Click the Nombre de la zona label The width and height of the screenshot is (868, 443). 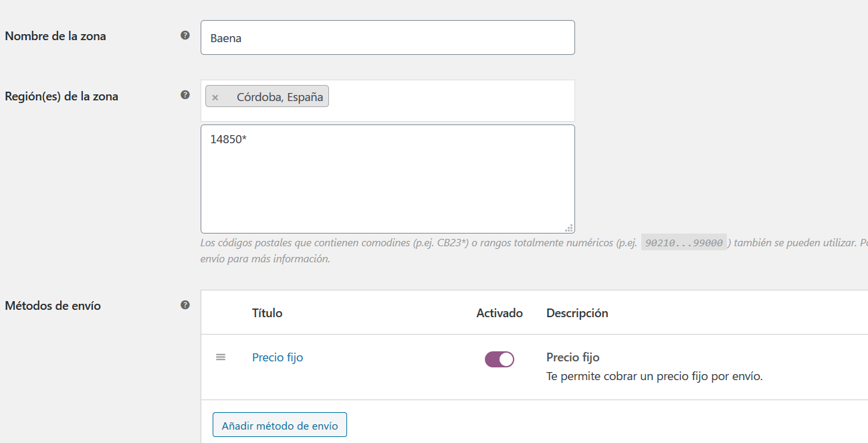pos(56,36)
